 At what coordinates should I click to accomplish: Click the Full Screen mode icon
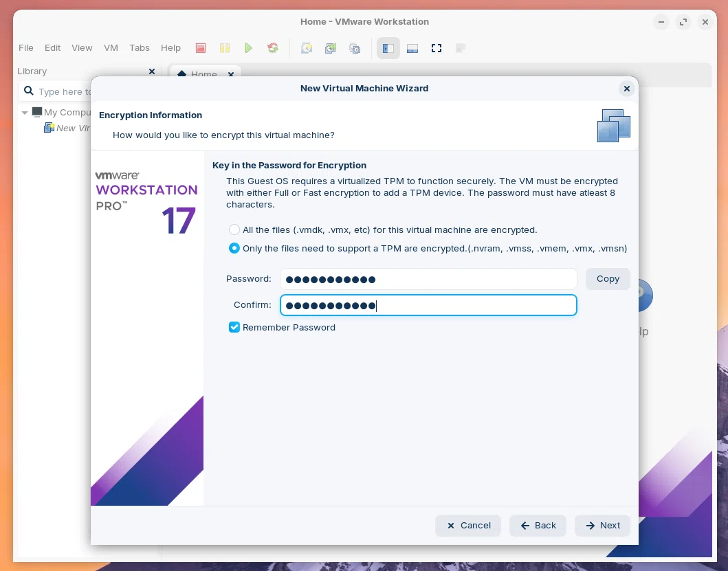click(437, 48)
